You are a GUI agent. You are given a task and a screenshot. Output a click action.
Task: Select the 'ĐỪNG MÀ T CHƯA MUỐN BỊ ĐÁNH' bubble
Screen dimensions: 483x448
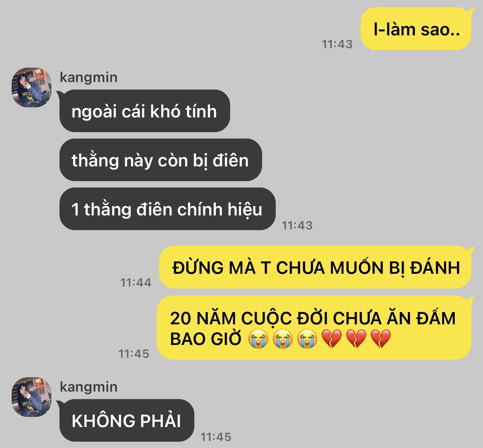(316, 268)
